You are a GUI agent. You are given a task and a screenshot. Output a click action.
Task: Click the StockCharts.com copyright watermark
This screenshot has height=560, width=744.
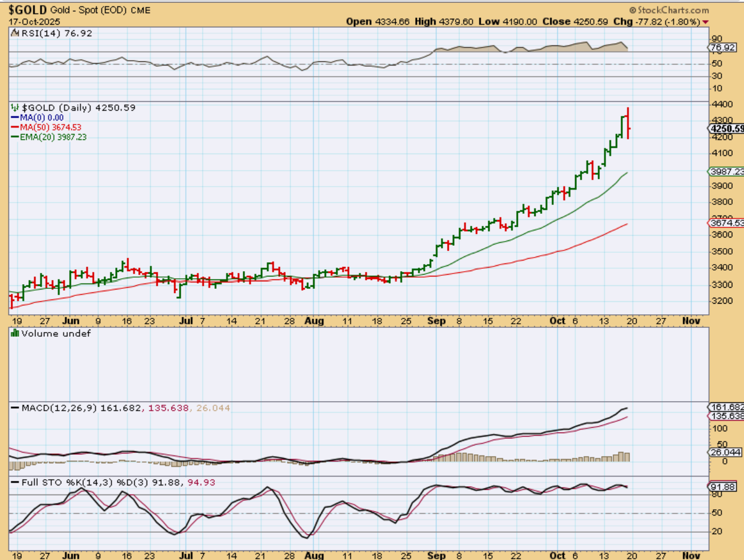click(x=668, y=10)
